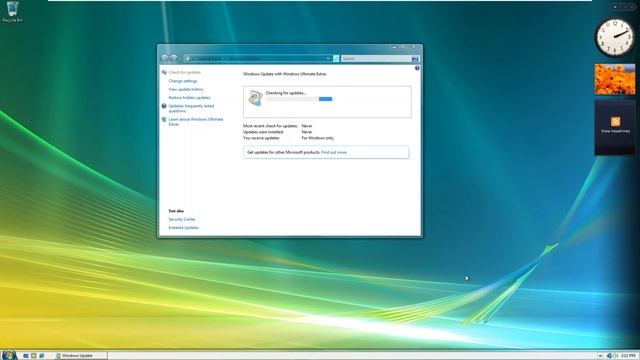This screenshot has height=360, width=640.
Task: Select Windows Update taskbar button
Action: (x=80, y=356)
